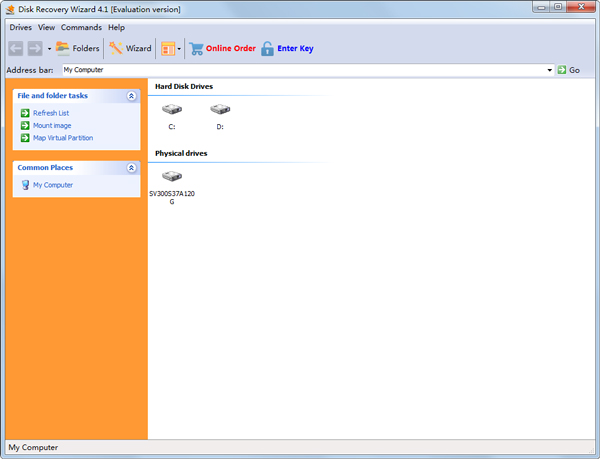Maximize the Disk Recovery Wizard window
This screenshot has height=459, width=600.
pos(558,7)
